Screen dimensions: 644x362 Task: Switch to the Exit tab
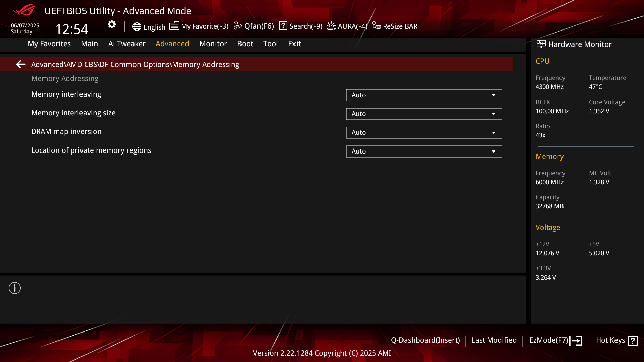click(294, 44)
